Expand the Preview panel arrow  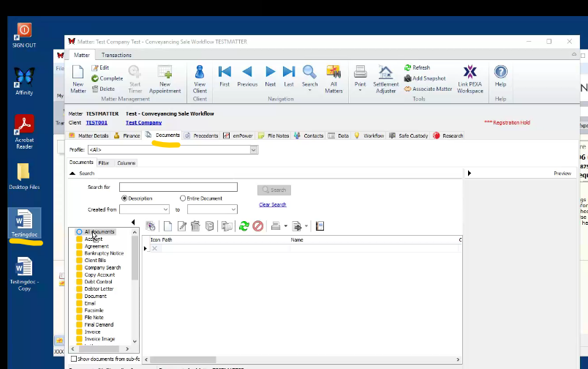click(469, 173)
